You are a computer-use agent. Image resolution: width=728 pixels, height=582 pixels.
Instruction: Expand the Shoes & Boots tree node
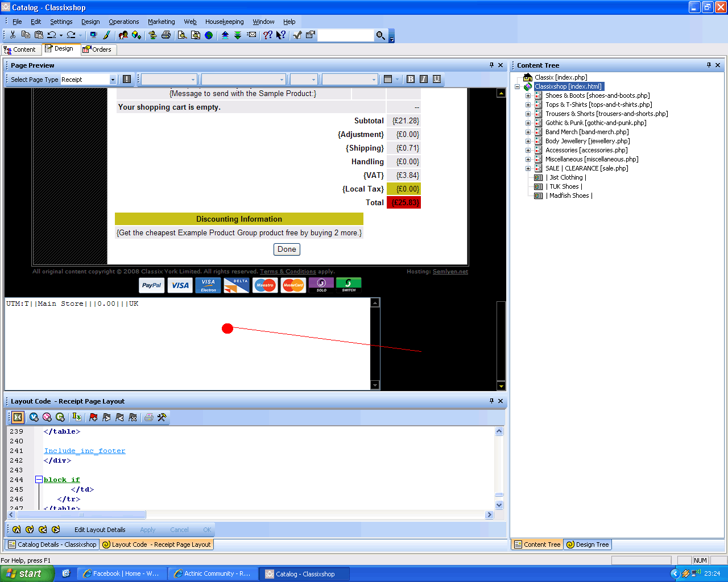tap(528, 95)
